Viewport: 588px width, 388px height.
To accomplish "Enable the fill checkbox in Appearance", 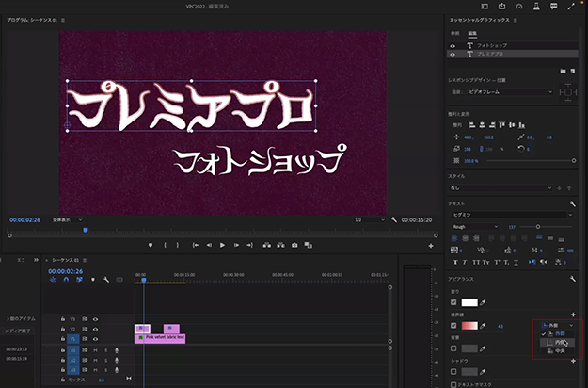I will click(453, 302).
